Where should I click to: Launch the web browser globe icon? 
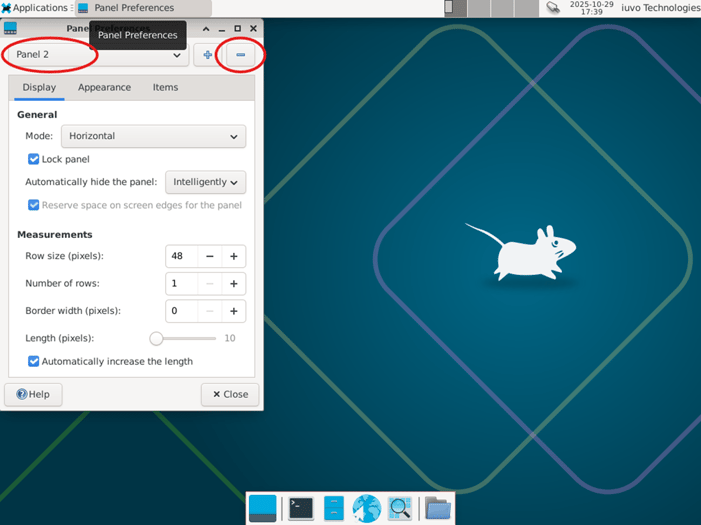point(367,508)
